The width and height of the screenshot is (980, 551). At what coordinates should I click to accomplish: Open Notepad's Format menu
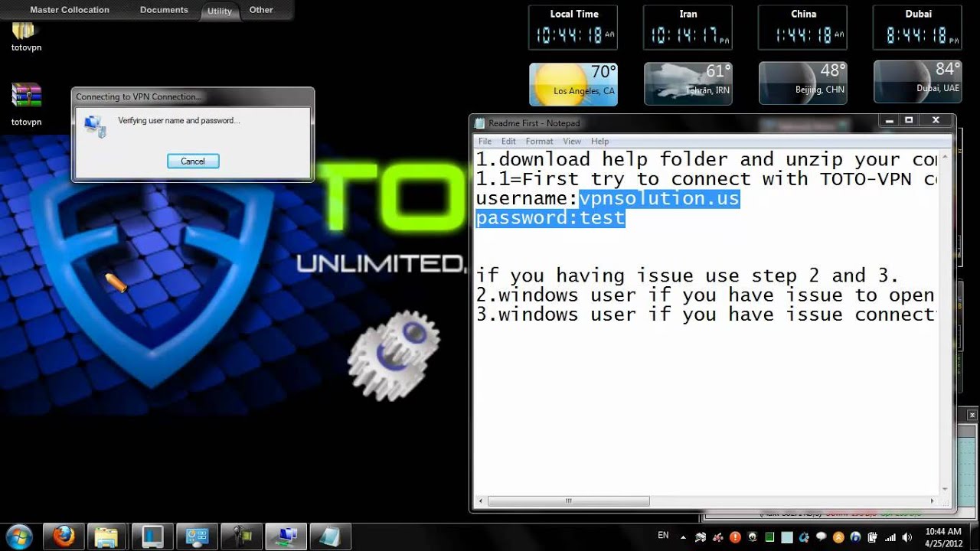pyautogui.click(x=539, y=141)
